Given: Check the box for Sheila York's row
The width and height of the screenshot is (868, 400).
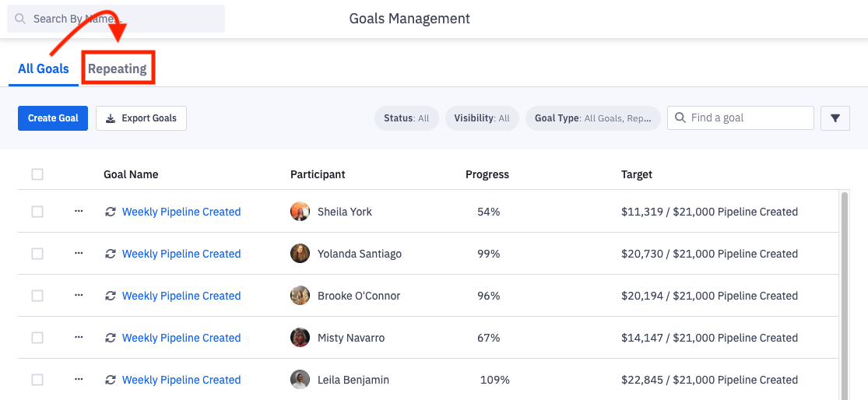Looking at the screenshot, I should pyautogui.click(x=37, y=212).
